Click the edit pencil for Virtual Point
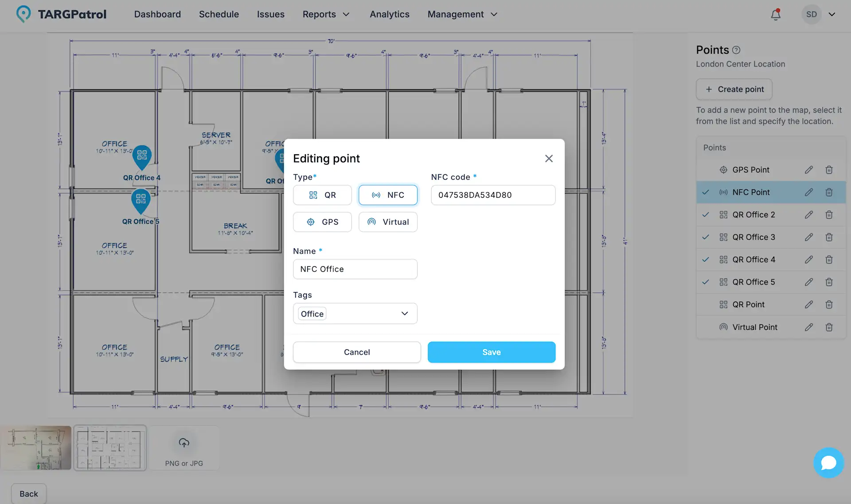Viewport: 851px width, 504px height. click(808, 327)
